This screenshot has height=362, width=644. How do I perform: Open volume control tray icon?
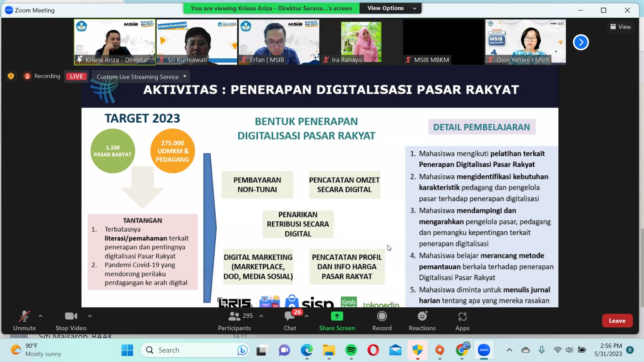click(569, 350)
